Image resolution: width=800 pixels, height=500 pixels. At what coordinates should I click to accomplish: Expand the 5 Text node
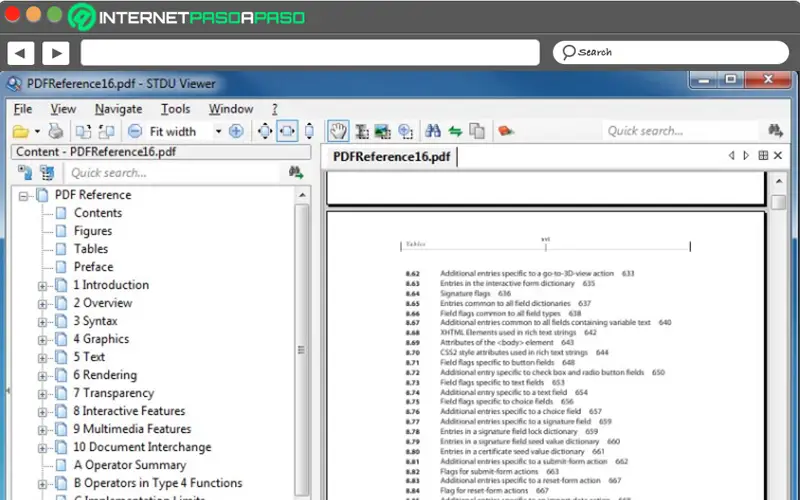(42, 358)
